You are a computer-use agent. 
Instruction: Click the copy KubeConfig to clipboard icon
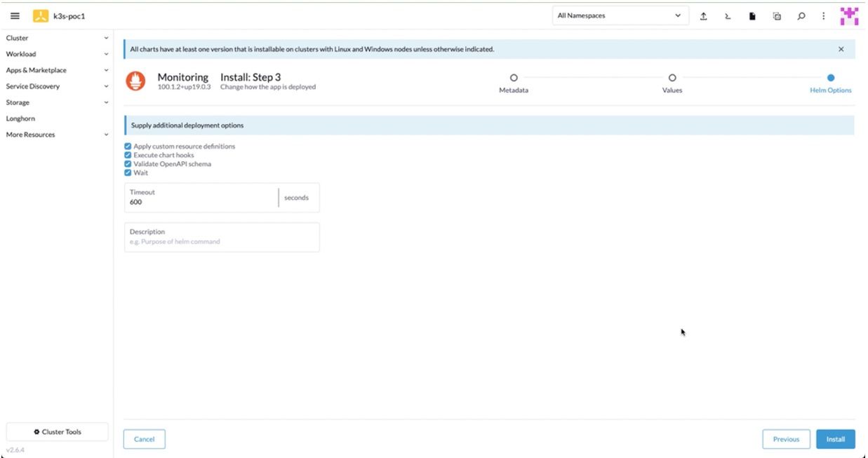[x=777, y=16]
